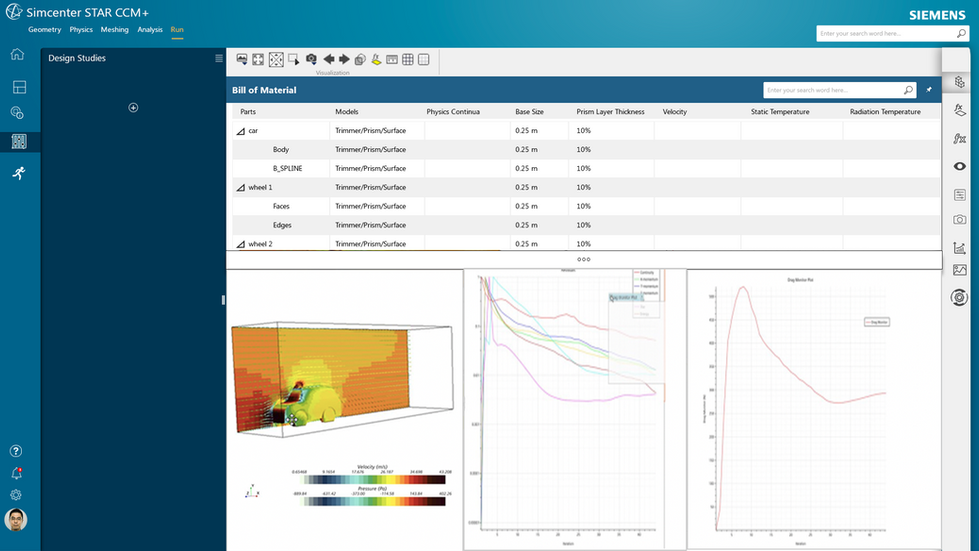Open the properties list icon in right sidebar

960,195
